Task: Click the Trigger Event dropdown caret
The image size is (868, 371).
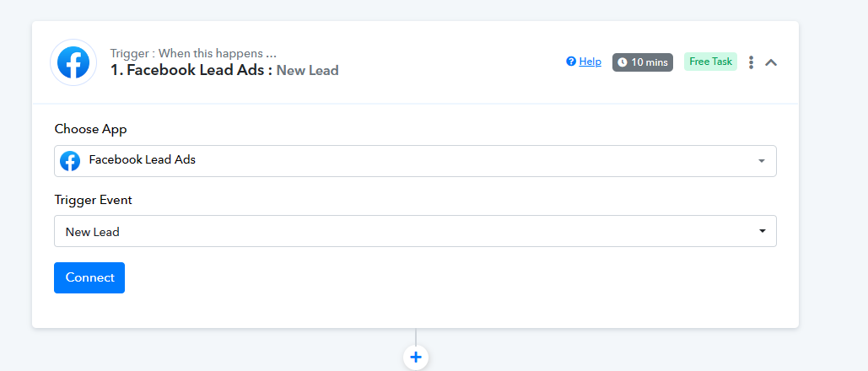Action: (x=763, y=231)
